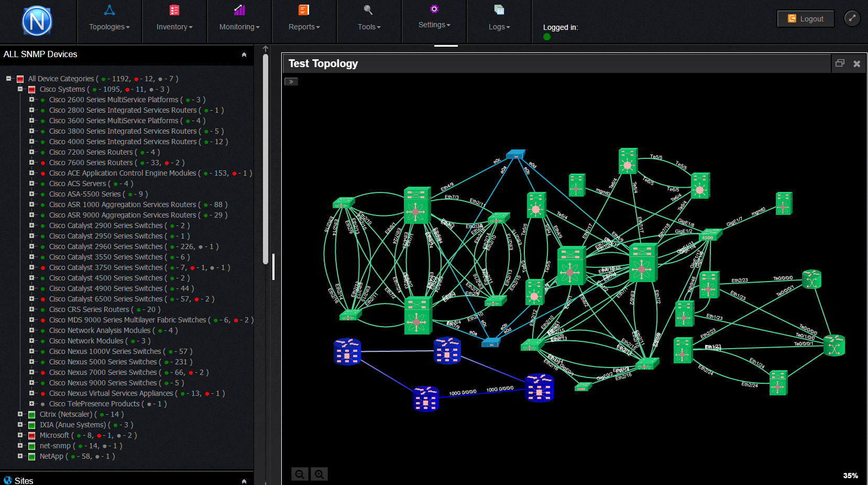
Task: Toggle fullscreen with the round expand icon
Action: [852, 18]
